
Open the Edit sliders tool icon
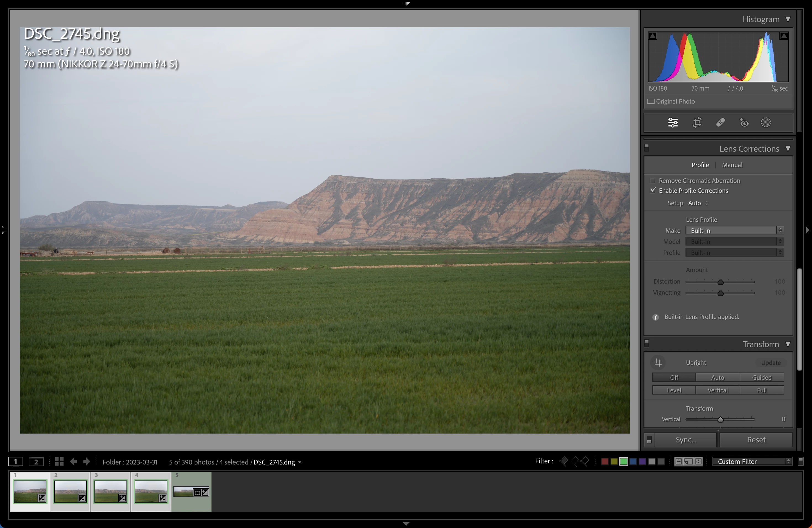(x=673, y=122)
